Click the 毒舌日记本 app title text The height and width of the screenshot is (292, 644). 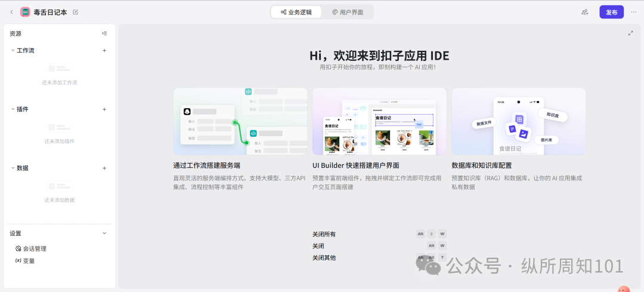(x=50, y=13)
